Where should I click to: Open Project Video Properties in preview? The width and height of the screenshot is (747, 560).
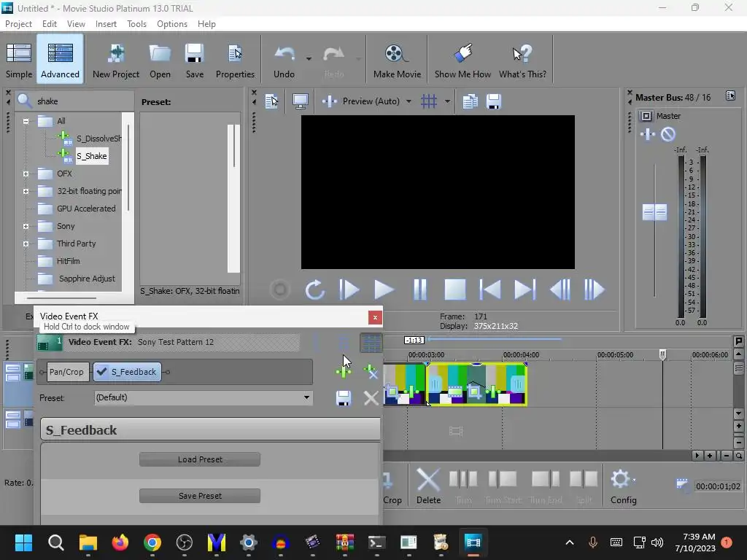point(271,101)
